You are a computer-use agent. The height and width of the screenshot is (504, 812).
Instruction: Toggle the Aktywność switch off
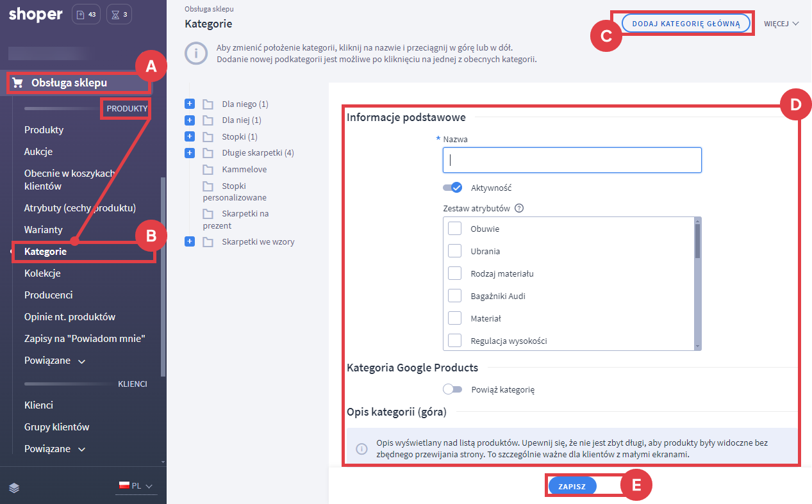pyautogui.click(x=452, y=188)
